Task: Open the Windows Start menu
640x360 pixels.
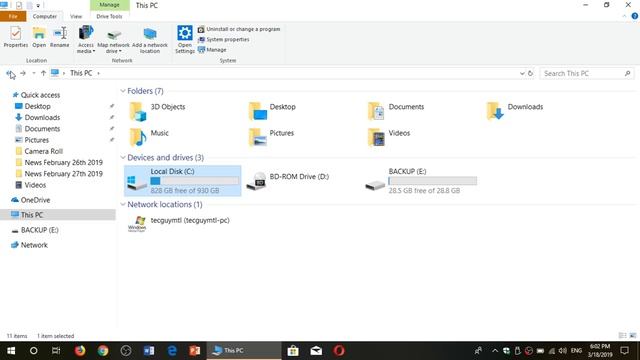Action: point(11,351)
